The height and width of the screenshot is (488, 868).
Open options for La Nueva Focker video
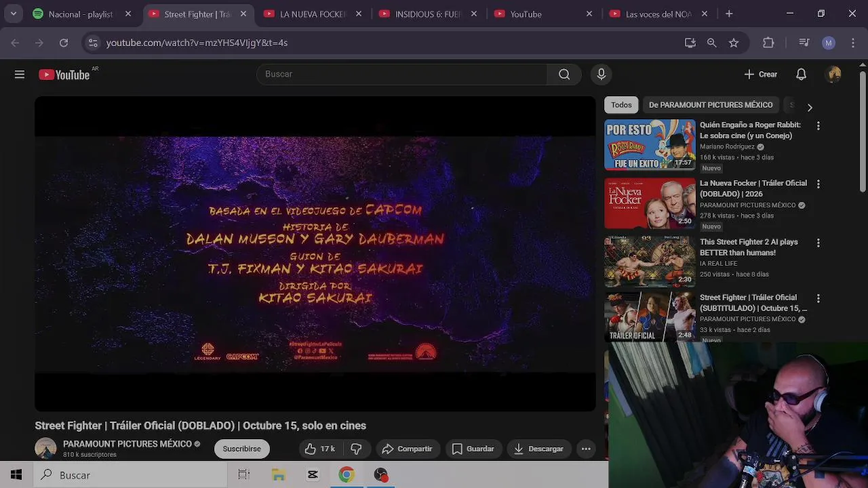[x=818, y=184]
